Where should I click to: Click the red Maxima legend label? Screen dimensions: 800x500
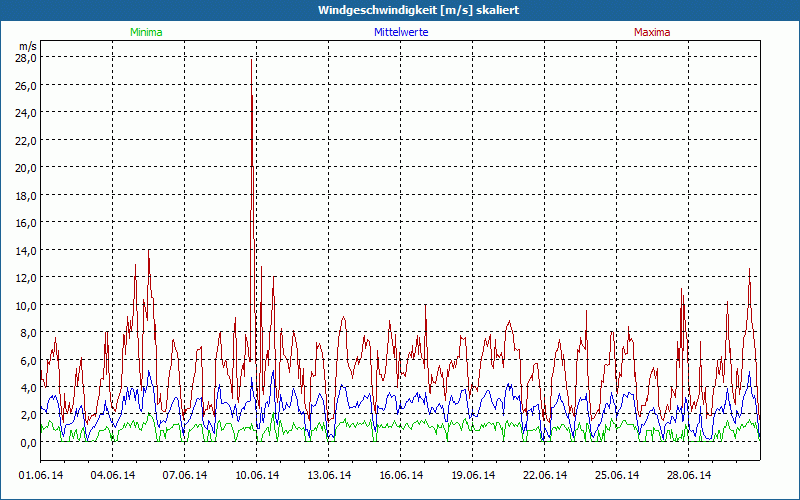coord(652,32)
